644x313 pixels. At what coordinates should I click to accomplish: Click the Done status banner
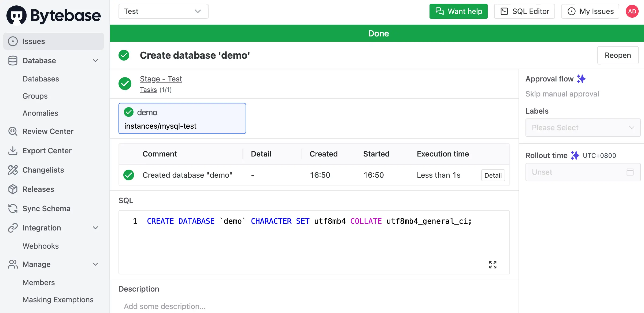377,33
